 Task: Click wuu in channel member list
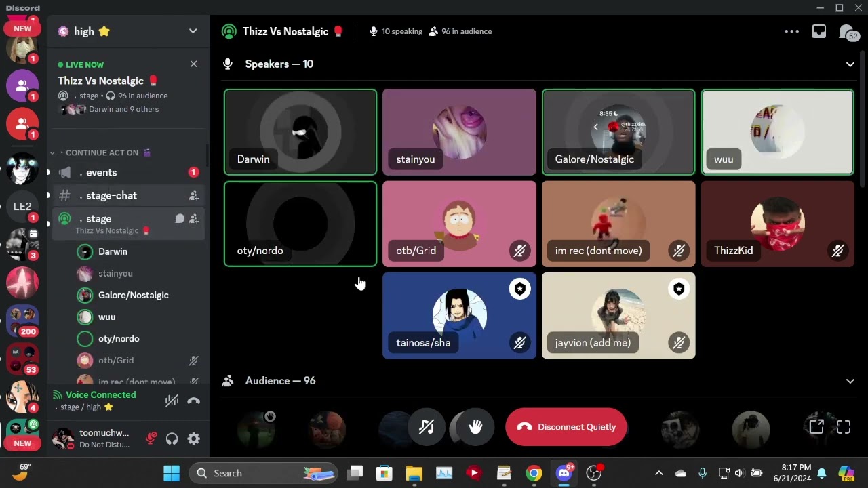139,317
